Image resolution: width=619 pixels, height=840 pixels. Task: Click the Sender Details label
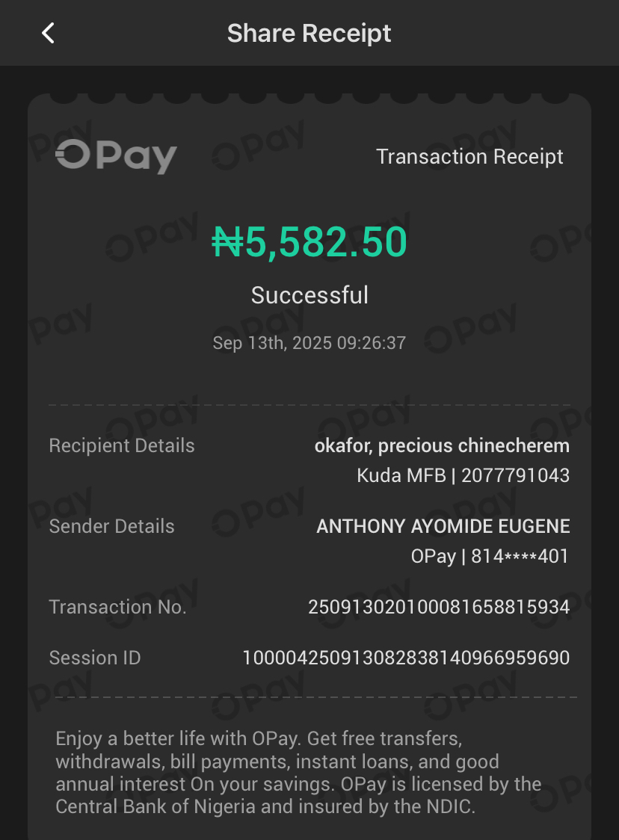click(111, 526)
